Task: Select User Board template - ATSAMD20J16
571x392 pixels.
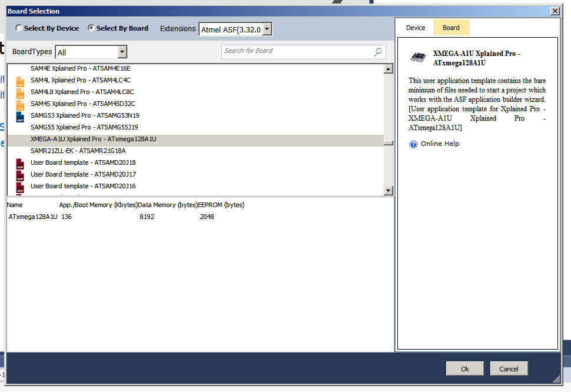Action: (x=83, y=186)
